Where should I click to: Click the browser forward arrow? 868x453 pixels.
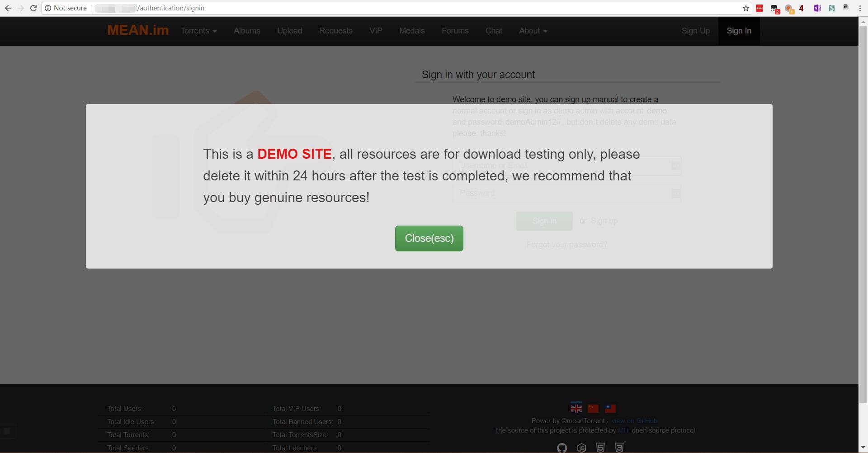pyautogui.click(x=20, y=8)
